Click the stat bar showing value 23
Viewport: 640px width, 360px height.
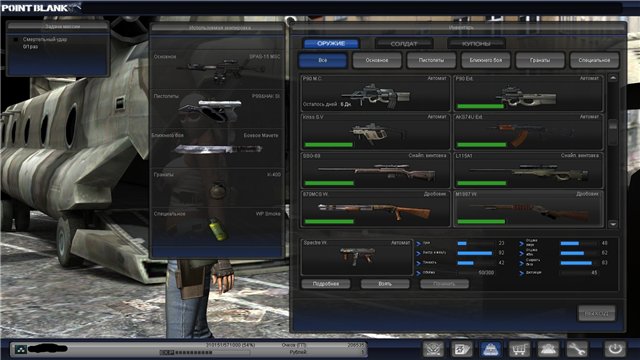[x=475, y=243]
